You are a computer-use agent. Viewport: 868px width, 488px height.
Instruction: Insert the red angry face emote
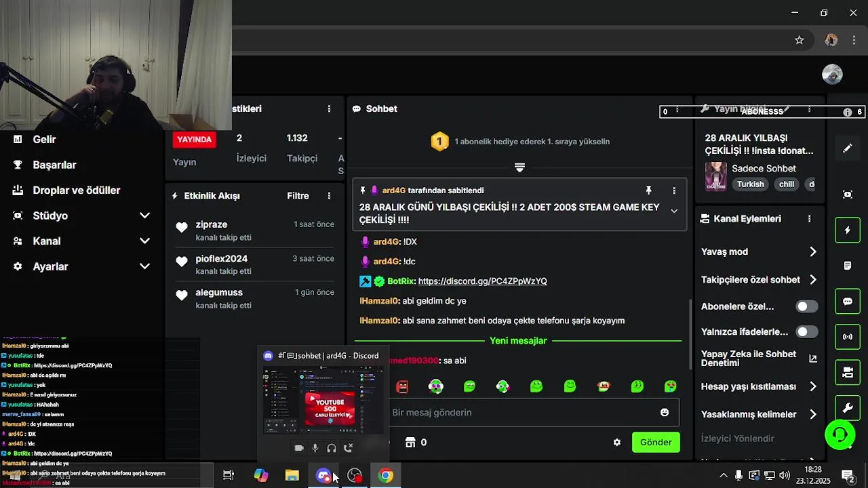(402, 386)
